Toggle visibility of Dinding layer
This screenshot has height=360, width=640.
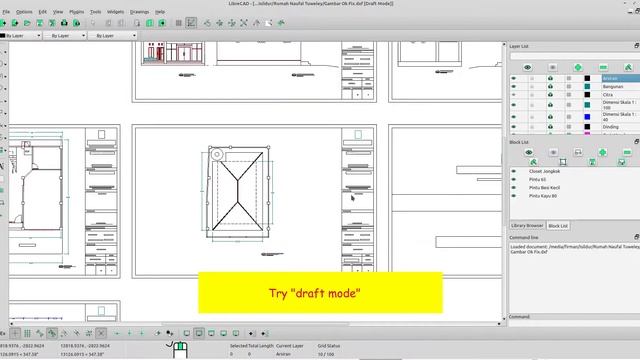(513, 127)
